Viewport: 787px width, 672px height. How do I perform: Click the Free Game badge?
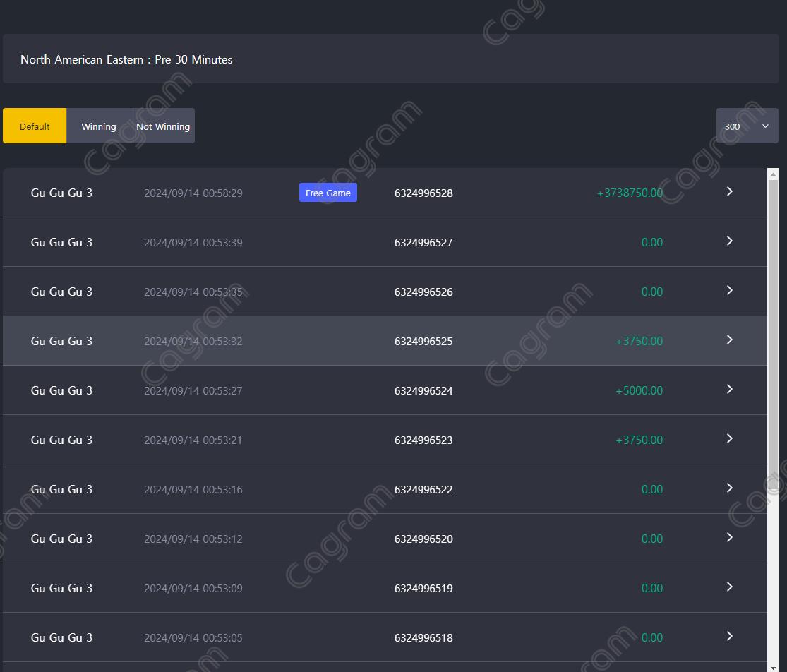(328, 193)
